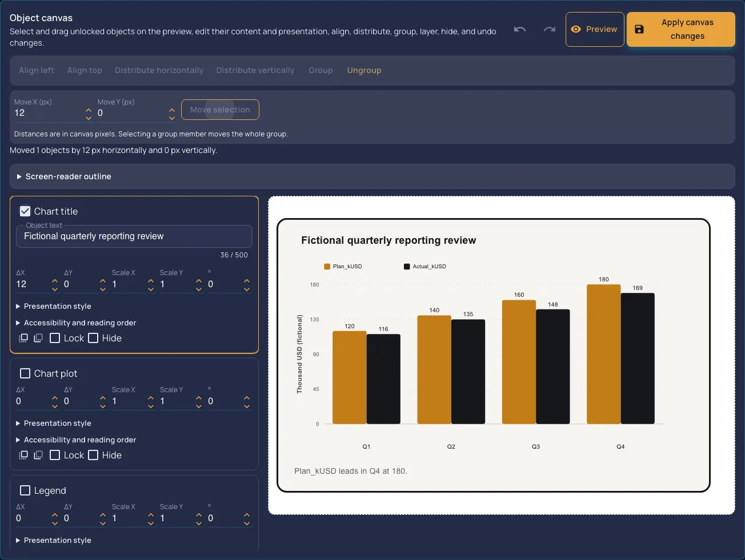
Task: Enable Lock for Chart plot
Action: tap(55, 455)
